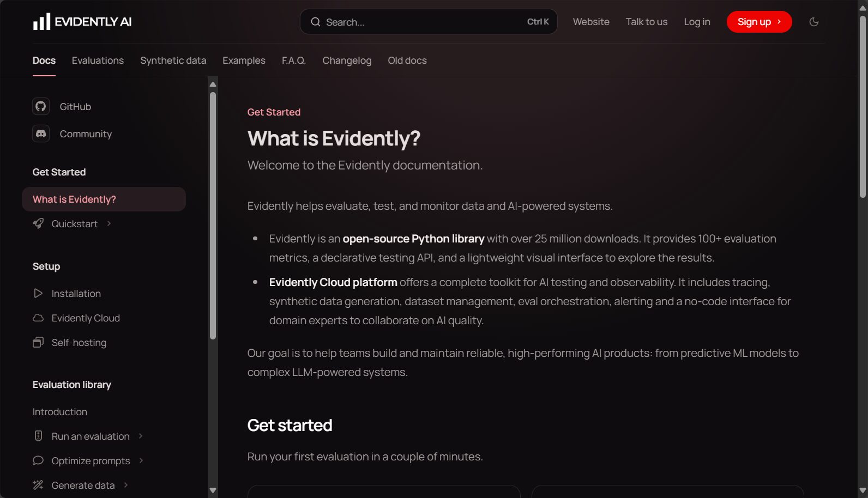The image size is (868, 498).
Task: Open Introduction in Evaluation library
Action: coord(60,411)
